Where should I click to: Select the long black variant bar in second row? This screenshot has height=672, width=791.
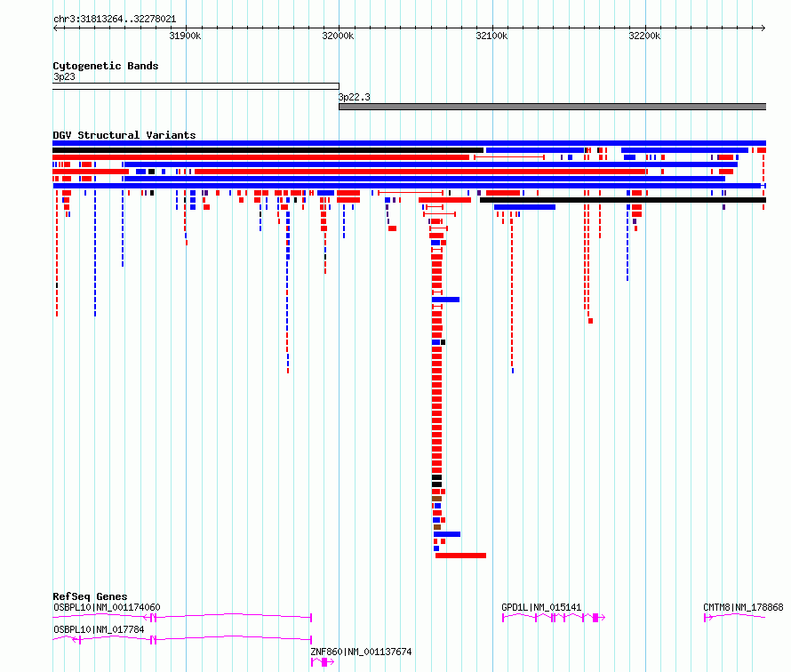(268, 150)
